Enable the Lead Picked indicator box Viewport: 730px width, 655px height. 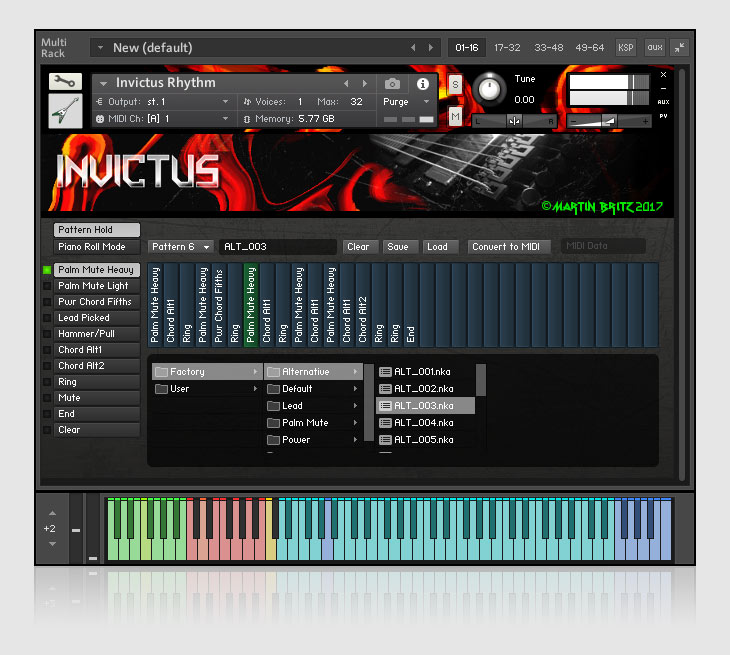47,317
